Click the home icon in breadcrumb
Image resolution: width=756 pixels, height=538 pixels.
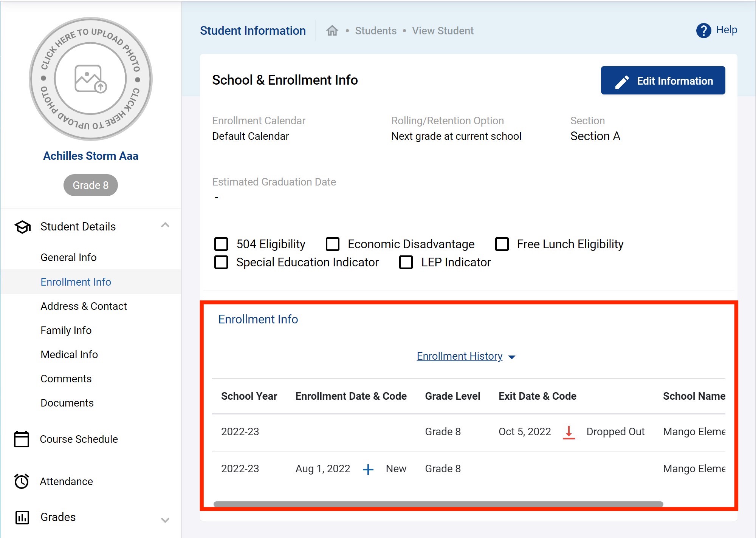[332, 31]
